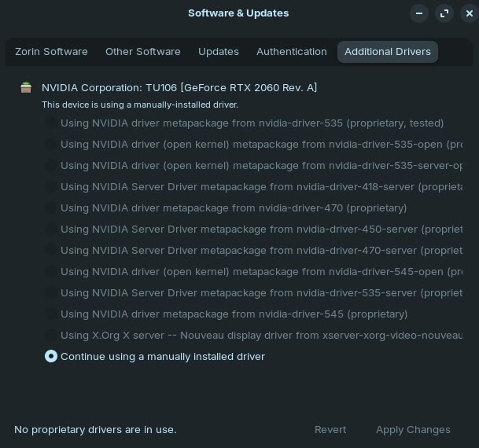Switch to the Other Software tab
Screen dimensions: 479x448
[x=143, y=52]
